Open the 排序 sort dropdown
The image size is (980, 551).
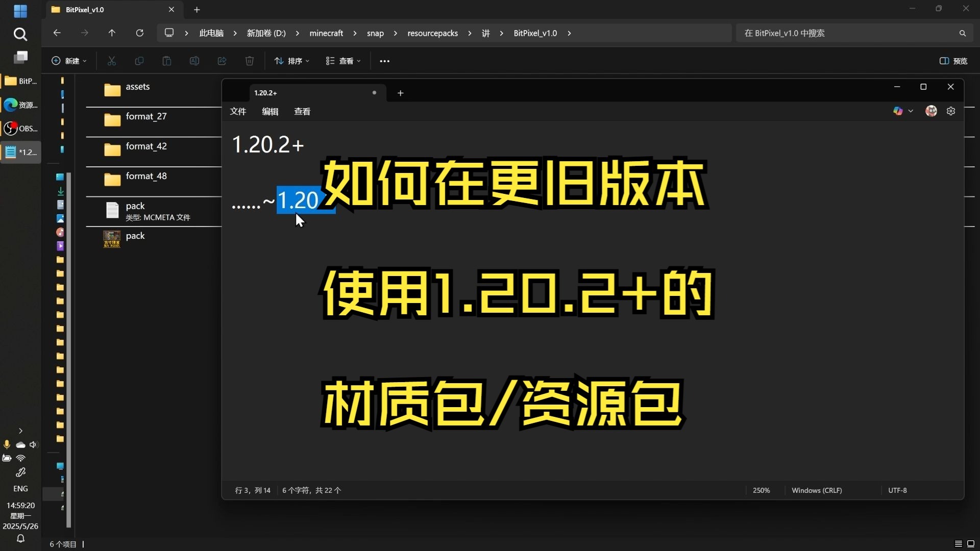click(x=291, y=61)
